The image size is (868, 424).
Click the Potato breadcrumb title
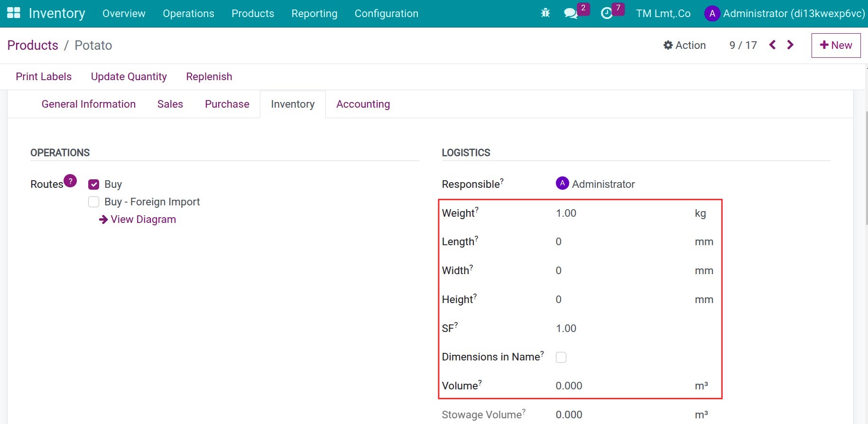click(x=93, y=45)
